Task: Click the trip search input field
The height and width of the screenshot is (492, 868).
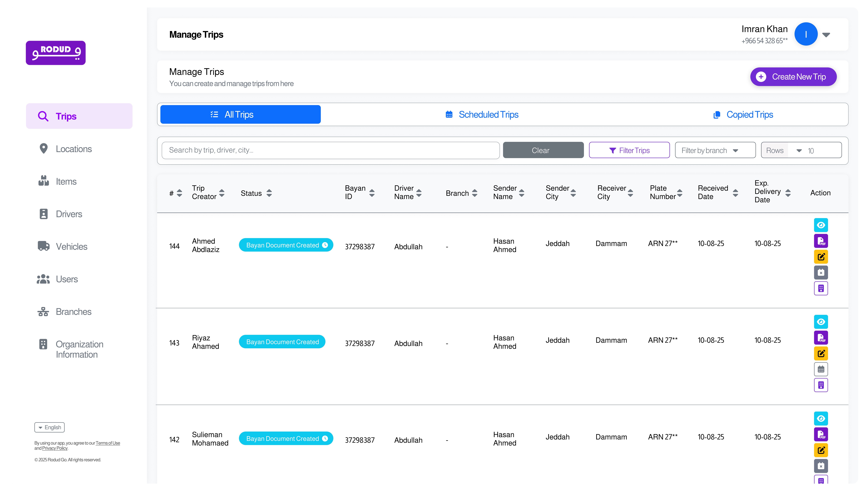Action: coord(331,150)
